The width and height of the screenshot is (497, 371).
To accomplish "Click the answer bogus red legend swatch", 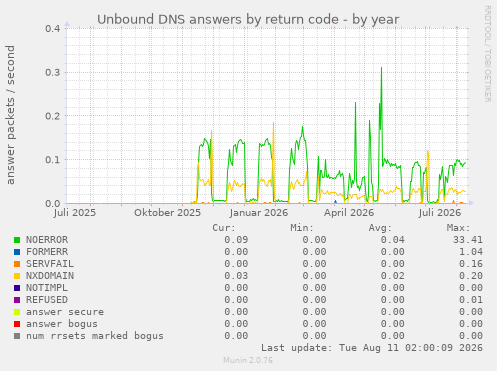I will pos(17,324).
